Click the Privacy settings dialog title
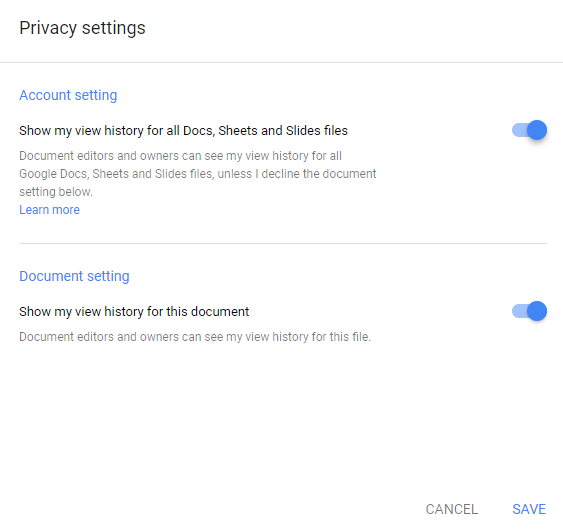Image resolution: width=563 pixels, height=532 pixels. (x=82, y=28)
